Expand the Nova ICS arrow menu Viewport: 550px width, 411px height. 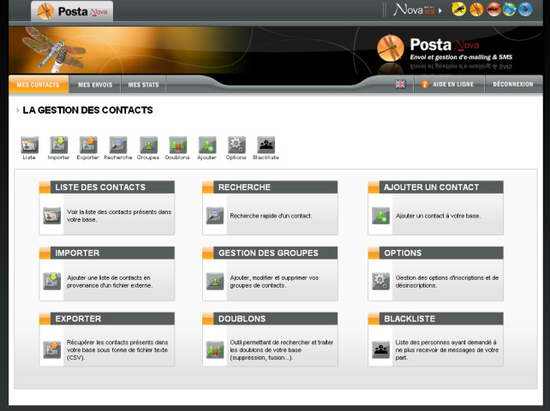440,11
